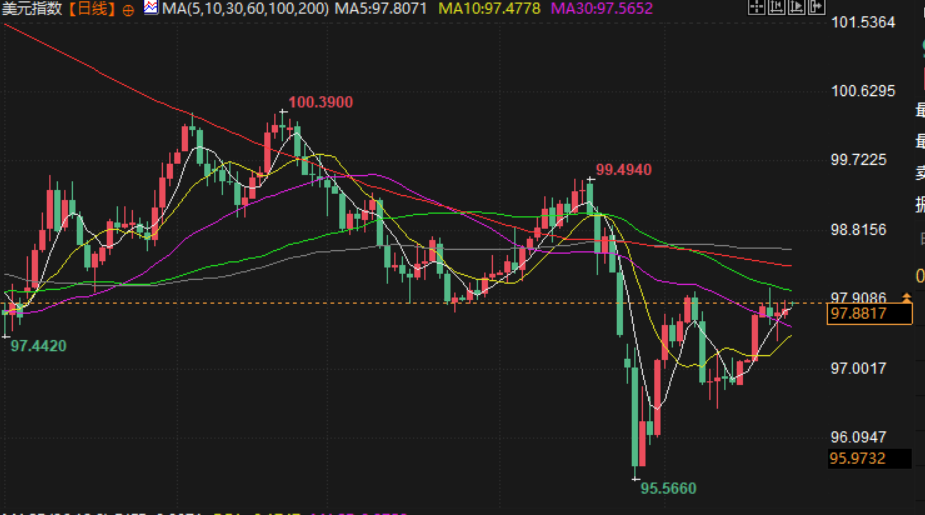Click the MA30:97.5652 value
The width and height of the screenshot is (925, 515).
coord(602,9)
